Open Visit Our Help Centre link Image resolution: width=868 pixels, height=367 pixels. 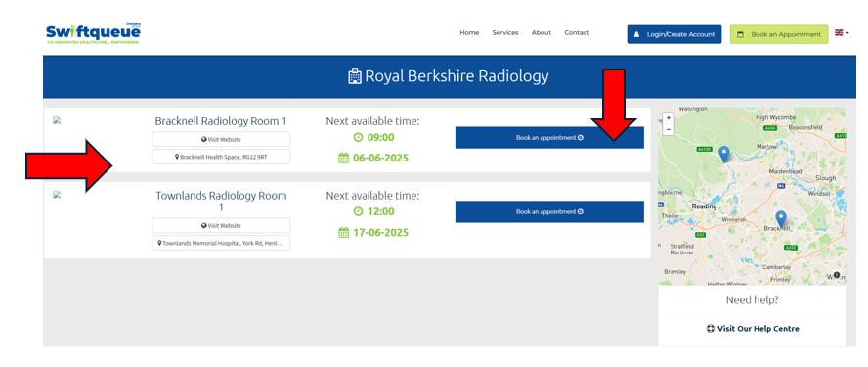pyautogui.click(x=753, y=329)
